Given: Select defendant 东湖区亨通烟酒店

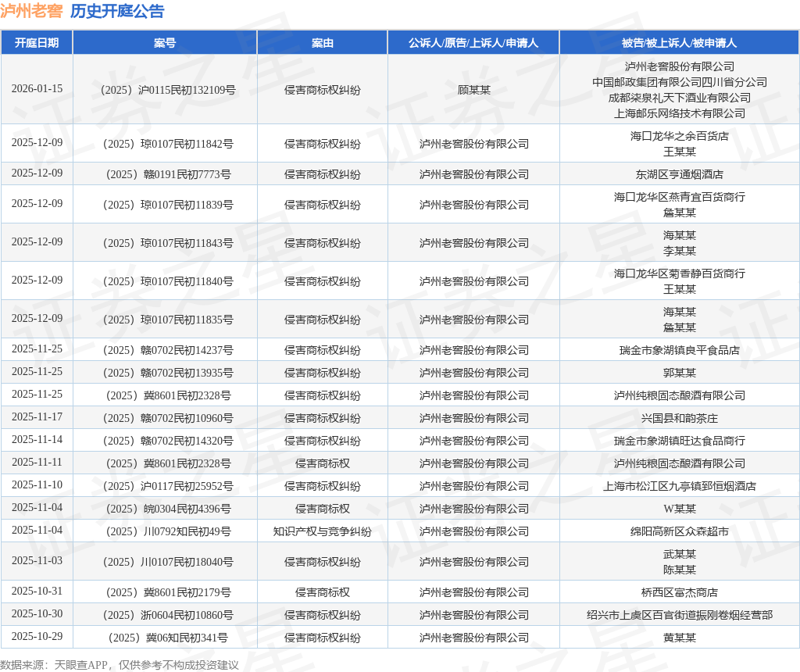Looking at the screenshot, I should (680, 174).
